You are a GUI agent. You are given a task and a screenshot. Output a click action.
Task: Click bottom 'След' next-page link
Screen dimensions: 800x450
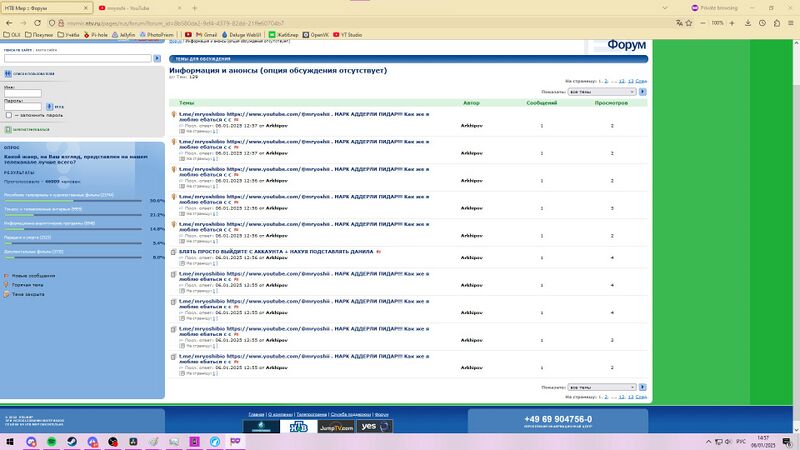tap(641, 397)
